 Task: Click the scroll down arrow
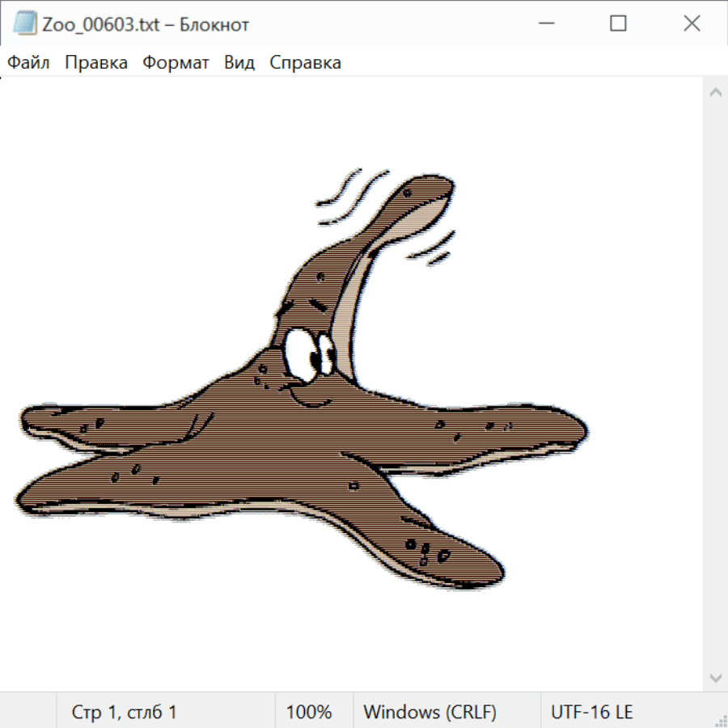tap(715, 677)
